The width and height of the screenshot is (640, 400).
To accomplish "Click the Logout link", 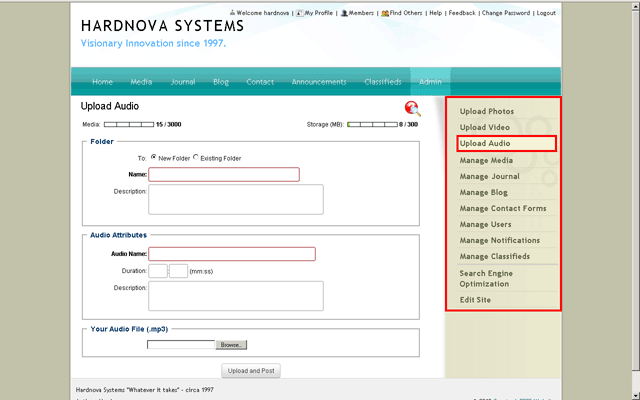I will (546, 13).
